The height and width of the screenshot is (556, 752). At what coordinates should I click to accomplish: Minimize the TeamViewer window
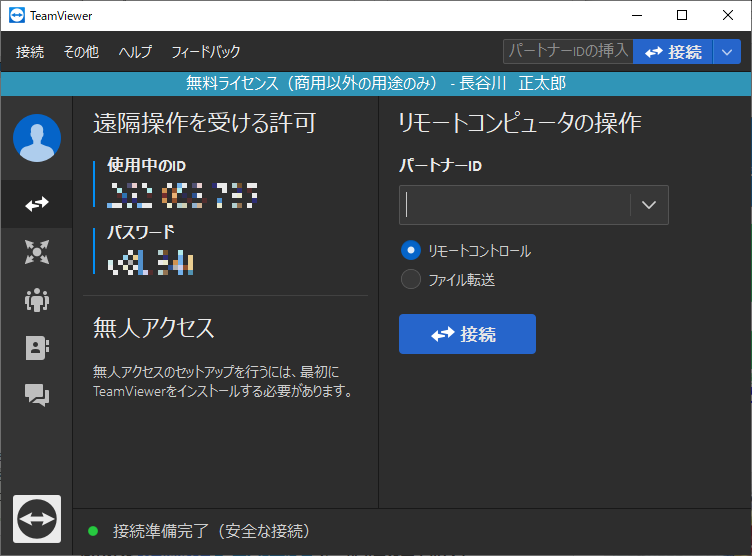coord(637,15)
